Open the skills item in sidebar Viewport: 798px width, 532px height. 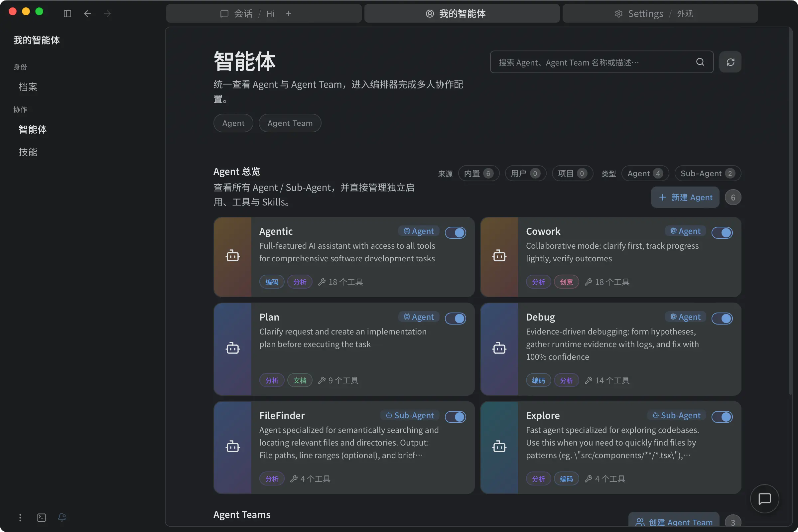28,152
